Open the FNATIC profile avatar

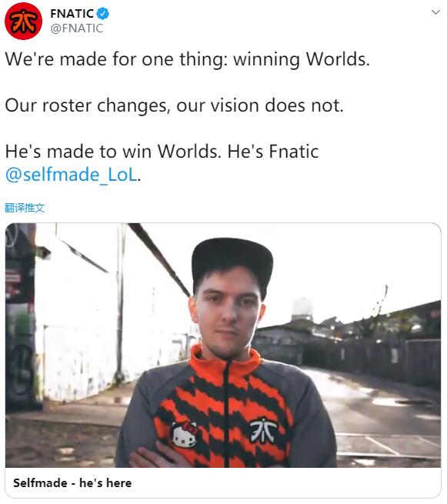(23, 21)
